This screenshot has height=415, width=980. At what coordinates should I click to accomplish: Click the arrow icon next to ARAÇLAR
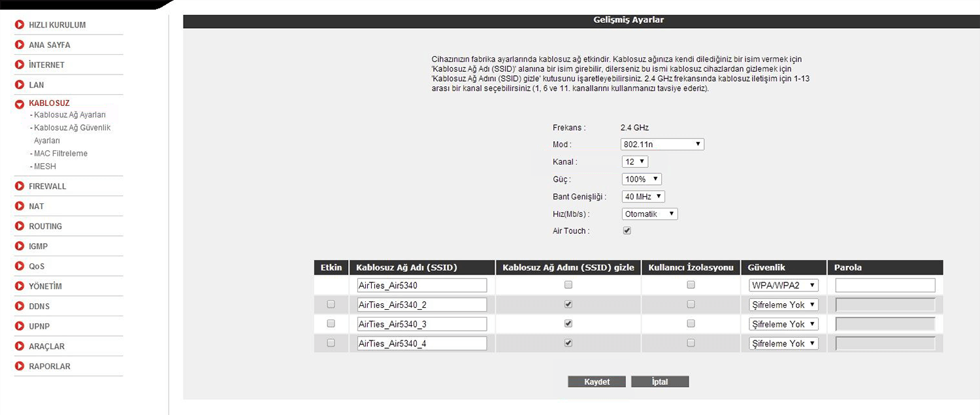pos(20,346)
